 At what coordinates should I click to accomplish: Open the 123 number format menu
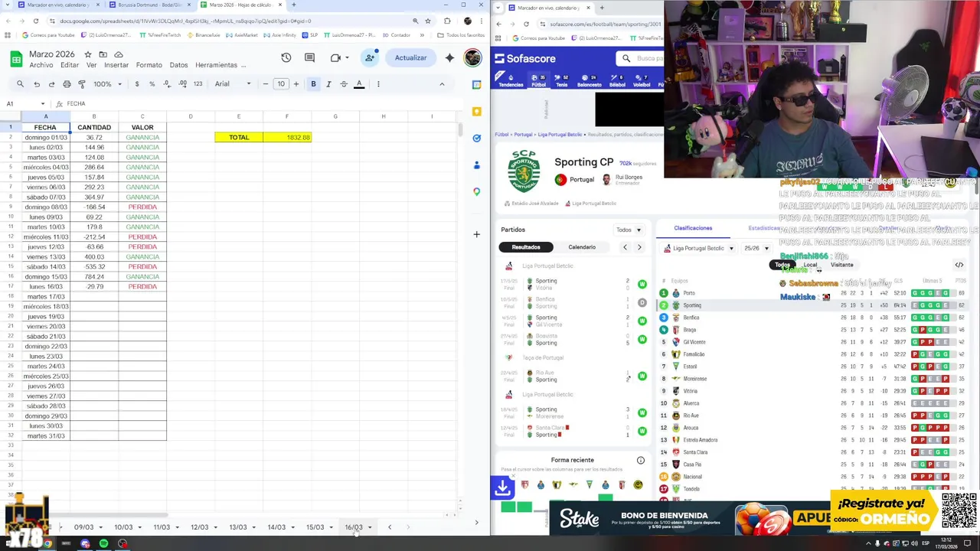click(198, 84)
